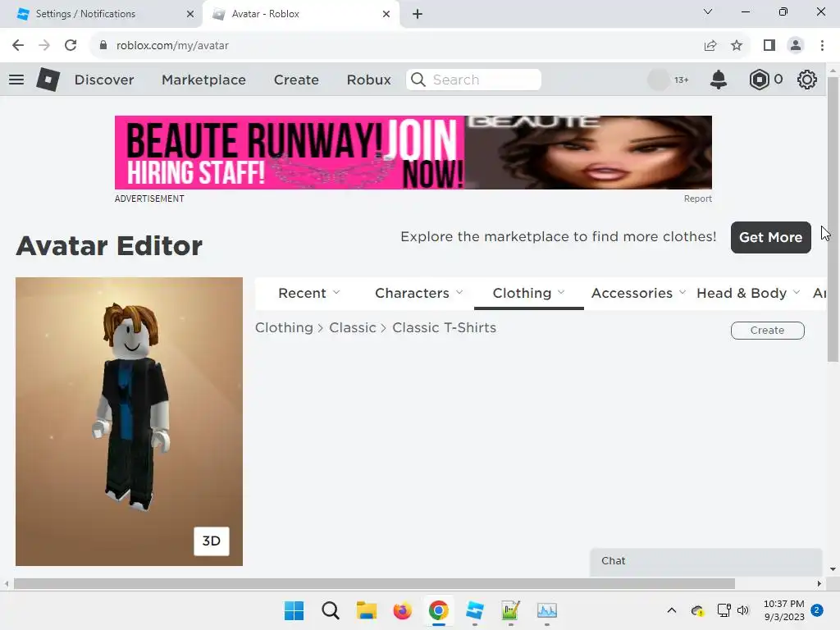Open the Robux nav link
Screen dimensions: 840x630
point(368,80)
